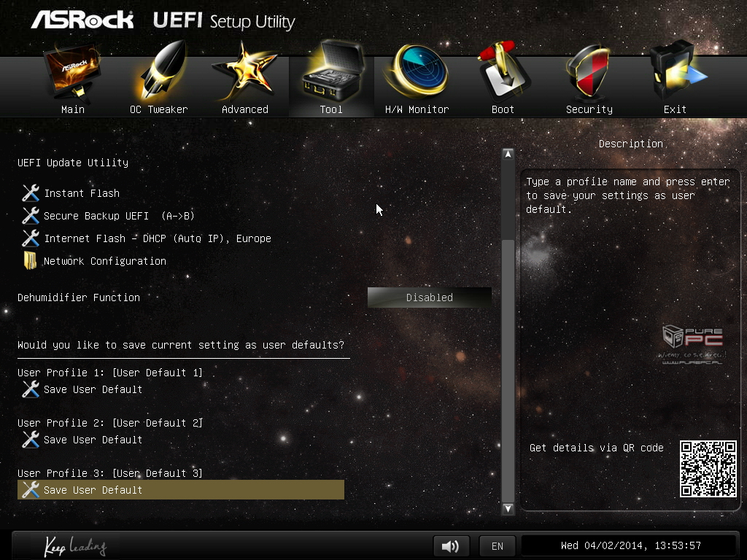Launch Instant Flash
Image resolution: width=747 pixels, height=560 pixels.
click(82, 192)
